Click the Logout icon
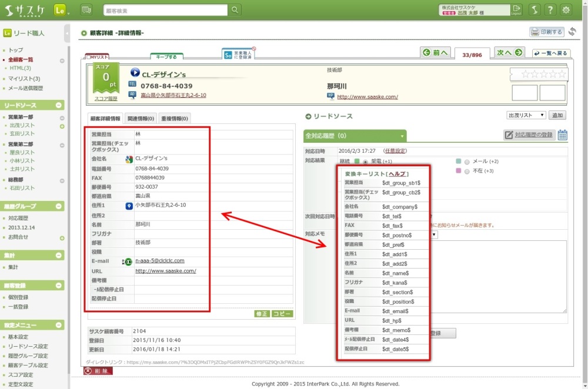 tap(517, 9)
